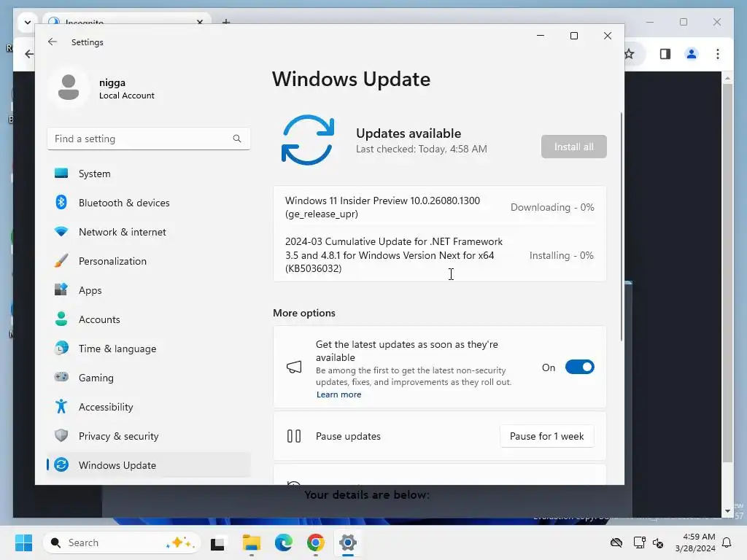Viewport: 747px width, 560px height.
Task: Open the System settings icon
Action: [61, 174]
